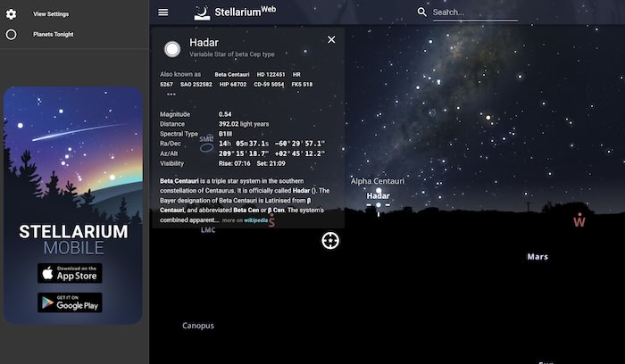This screenshot has width=625, height=364.
Task: Click the Stellarium Web logo
Action: (235, 12)
